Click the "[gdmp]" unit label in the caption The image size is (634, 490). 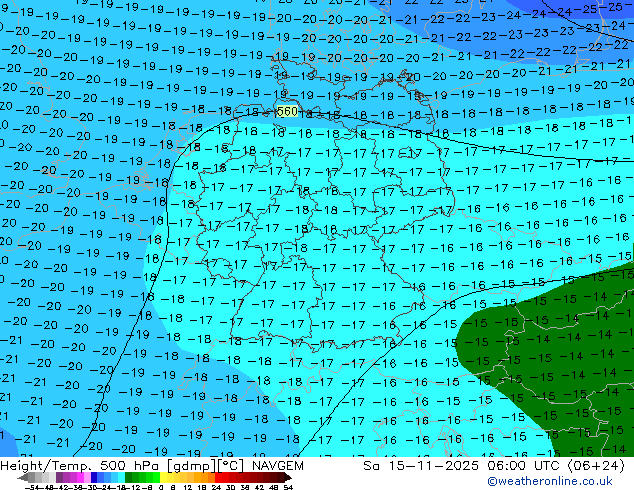tap(193, 466)
